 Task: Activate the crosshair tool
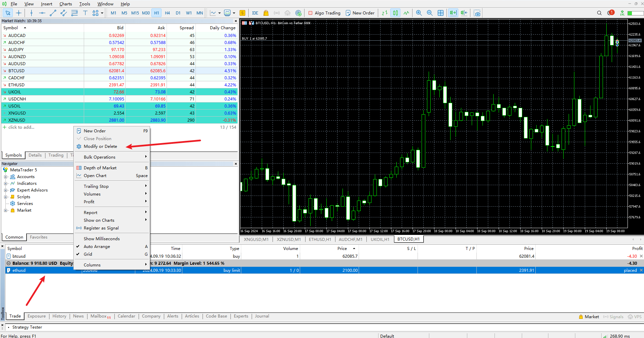19,13
